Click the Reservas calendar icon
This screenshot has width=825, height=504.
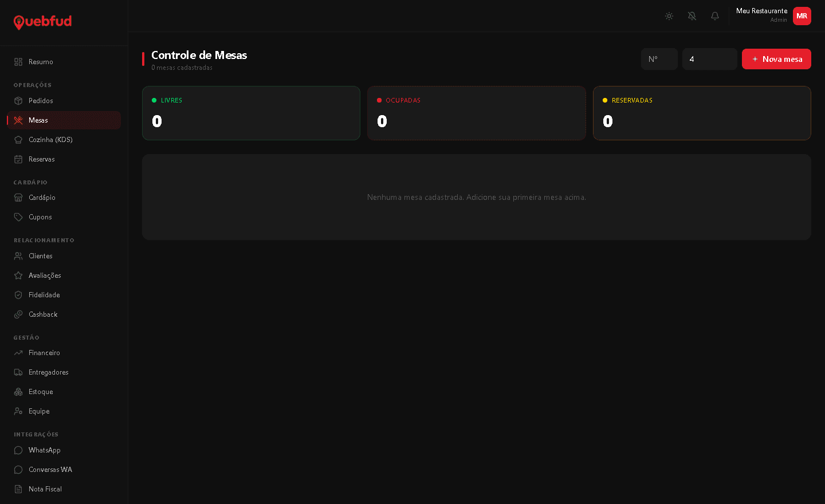pyautogui.click(x=18, y=159)
